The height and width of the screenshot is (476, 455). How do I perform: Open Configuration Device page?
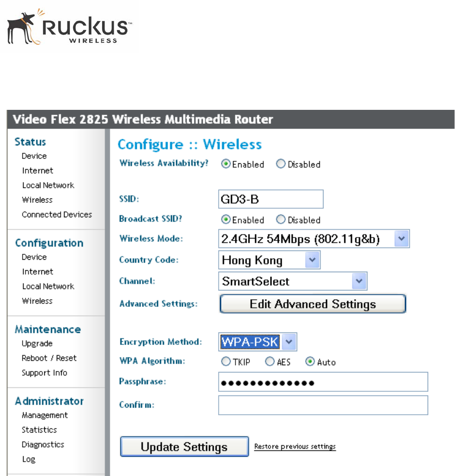click(x=34, y=257)
